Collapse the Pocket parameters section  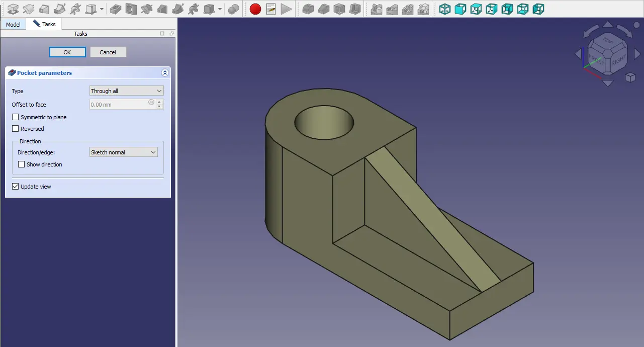(164, 73)
